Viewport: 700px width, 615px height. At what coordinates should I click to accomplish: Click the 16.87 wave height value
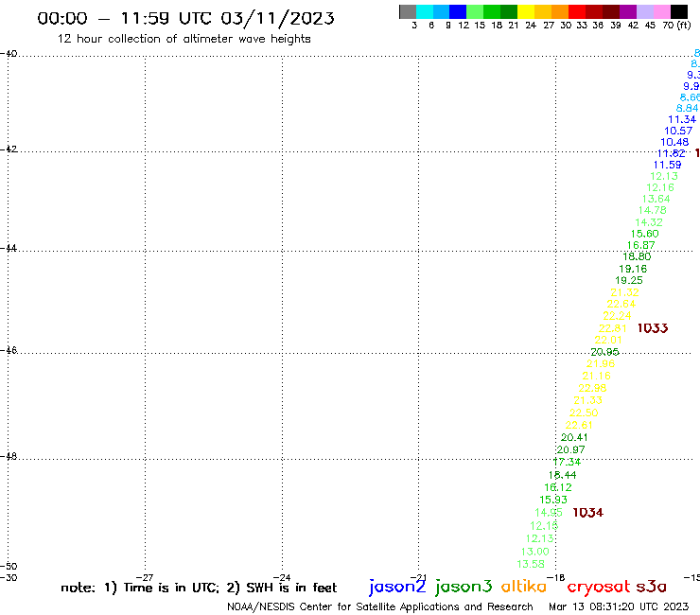[x=641, y=245]
